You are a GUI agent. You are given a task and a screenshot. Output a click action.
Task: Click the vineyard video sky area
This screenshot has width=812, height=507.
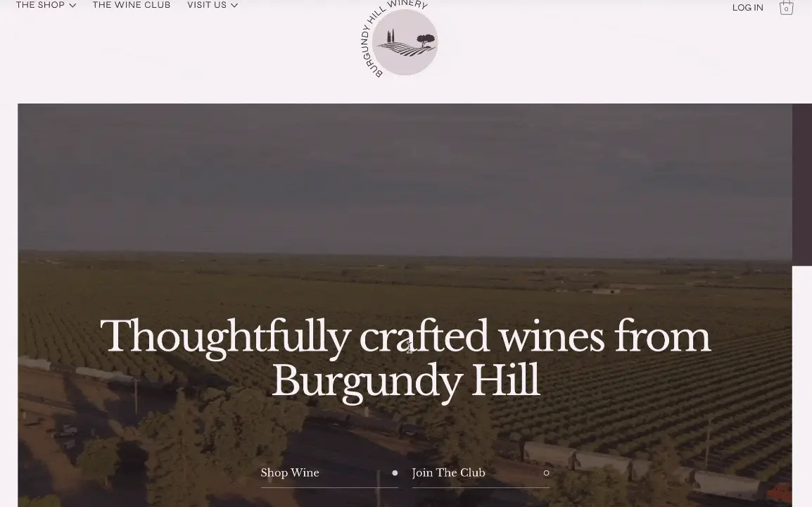point(405,176)
